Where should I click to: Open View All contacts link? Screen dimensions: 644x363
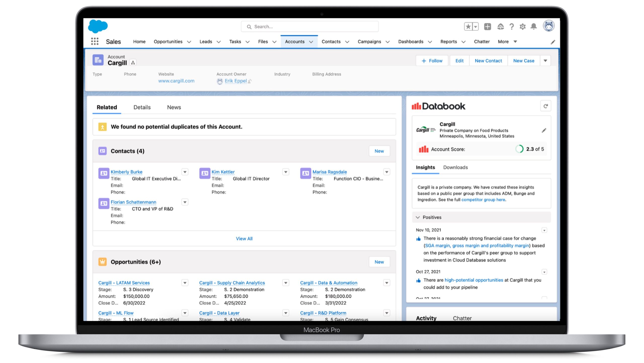coord(244,239)
